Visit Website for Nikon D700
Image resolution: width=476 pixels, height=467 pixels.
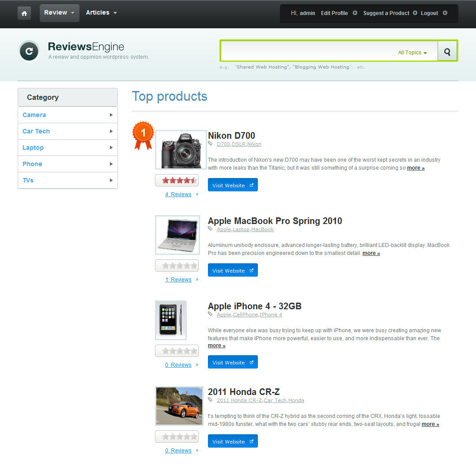[233, 185]
